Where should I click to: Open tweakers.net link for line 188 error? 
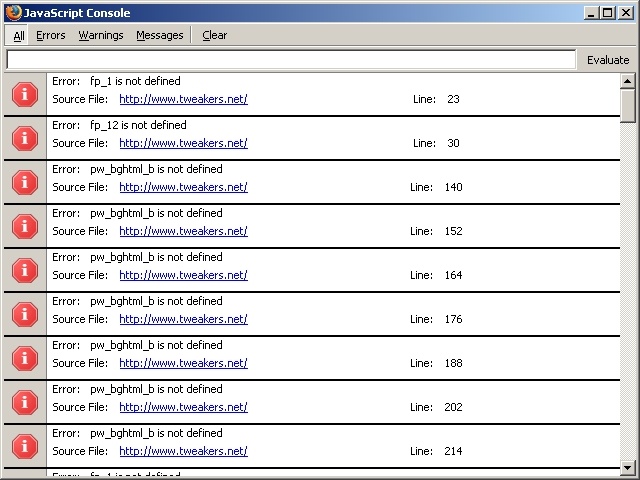click(183, 364)
